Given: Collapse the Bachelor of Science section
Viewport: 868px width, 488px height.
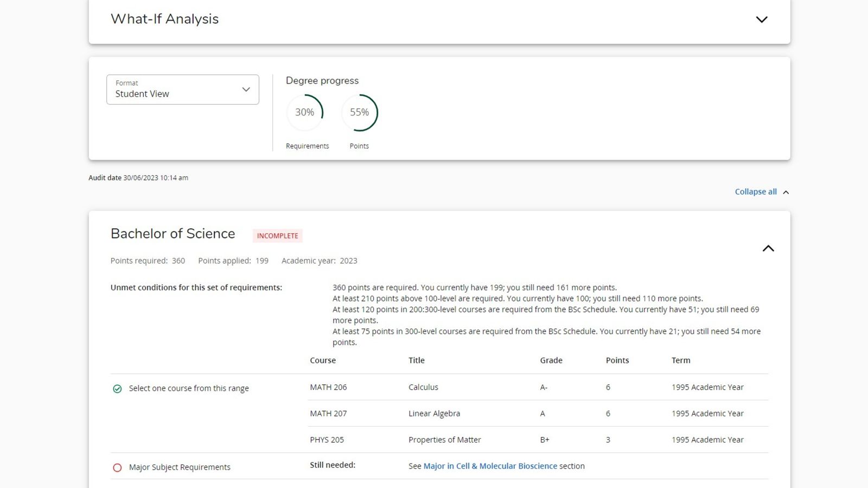Looking at the screenshot, I should pos(768,248).
